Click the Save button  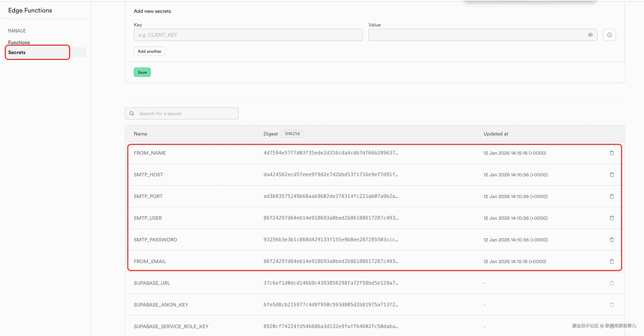tap(142, 72)
